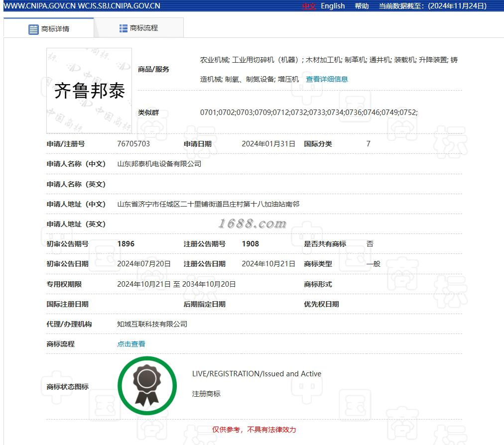The image size is (504, 445).
Task: Select preliminary announcement date 2024年07月20日
Action: 143,264
